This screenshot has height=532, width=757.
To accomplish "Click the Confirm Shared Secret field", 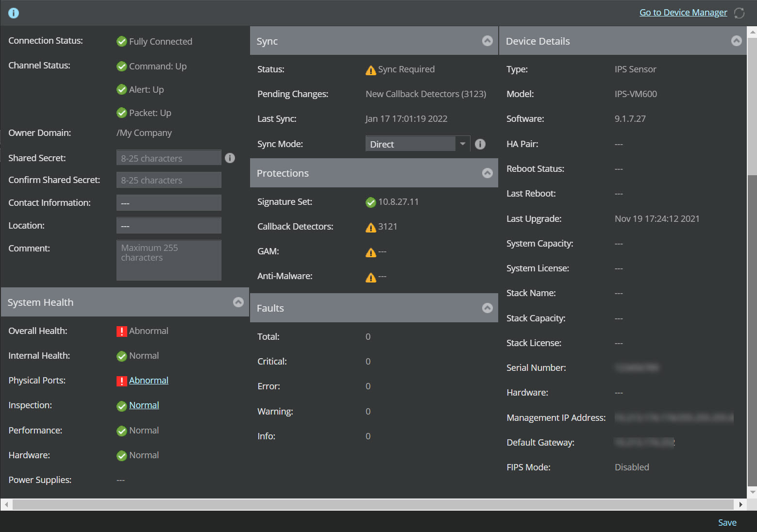I will (x=169, y=180).
